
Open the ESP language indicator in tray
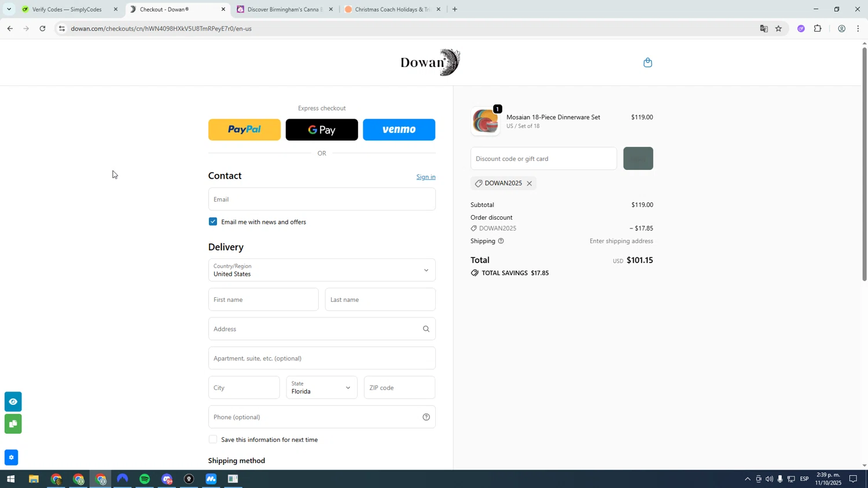[x=804, y=479]
